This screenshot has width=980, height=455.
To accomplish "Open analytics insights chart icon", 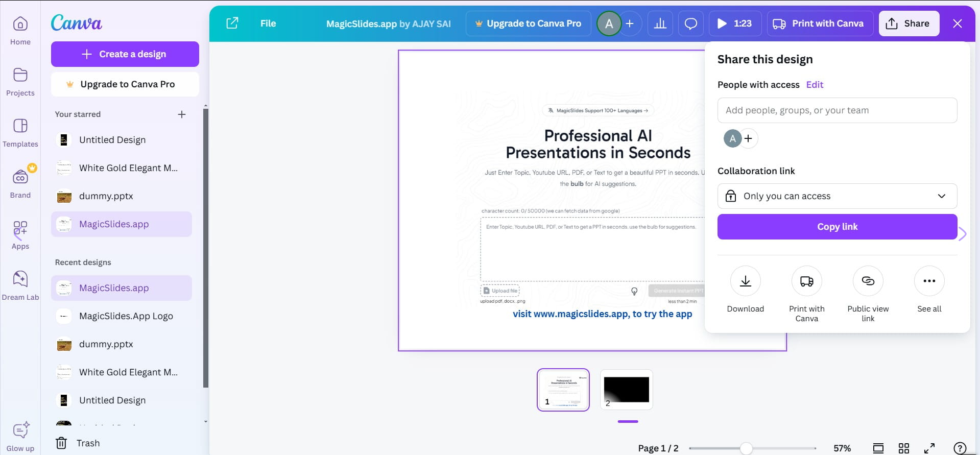I will pos(660,23).
